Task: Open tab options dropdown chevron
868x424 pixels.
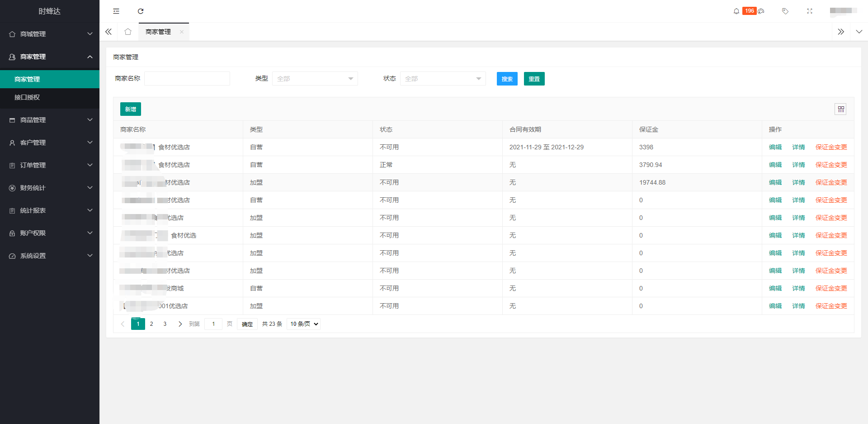Action: coord(859,32)
